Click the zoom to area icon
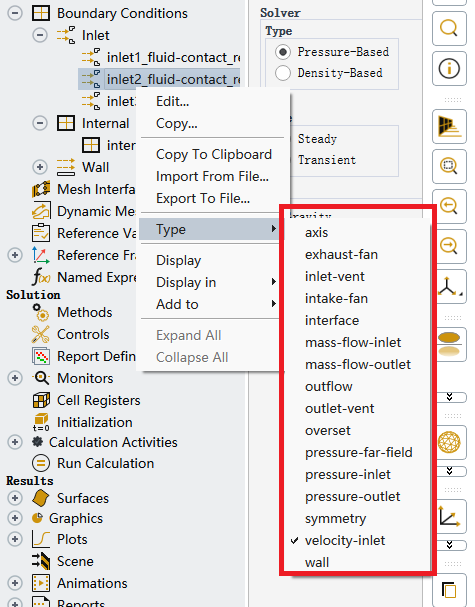This screenshot has height=607, width=475. pos(449,166)
